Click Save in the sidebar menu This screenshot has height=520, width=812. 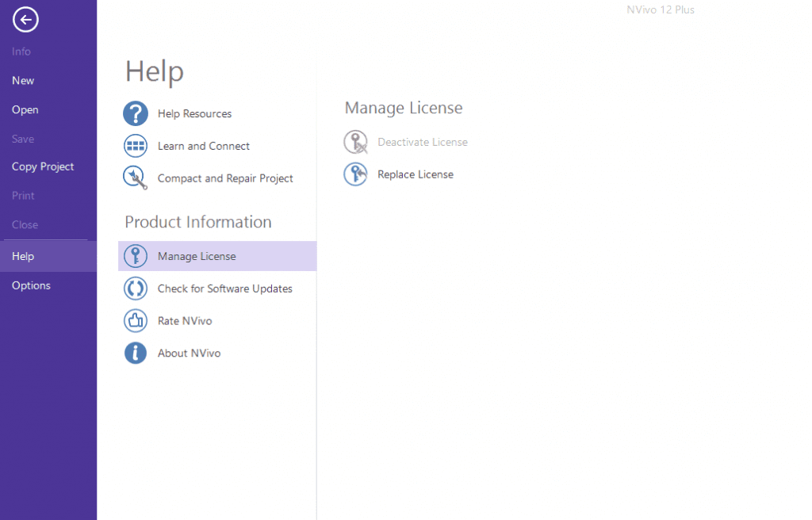coord(23,139)
